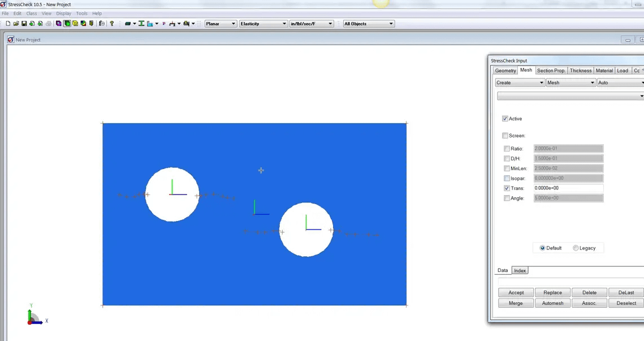Enable the Screen option checkbox
Image resolution: width=644 pixels, height=341 pixels.
pos(505,136)
